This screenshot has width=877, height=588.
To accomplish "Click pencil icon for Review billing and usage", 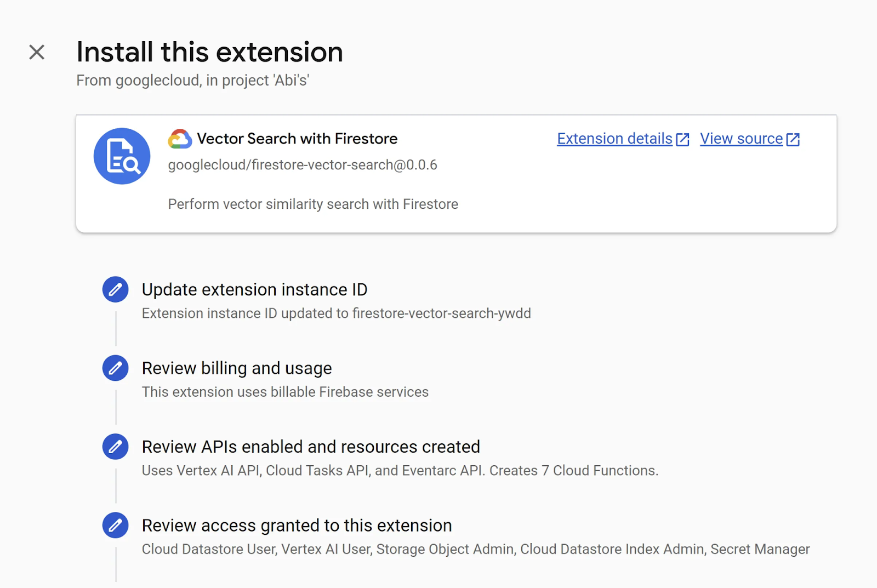I will tap(116, 368).
